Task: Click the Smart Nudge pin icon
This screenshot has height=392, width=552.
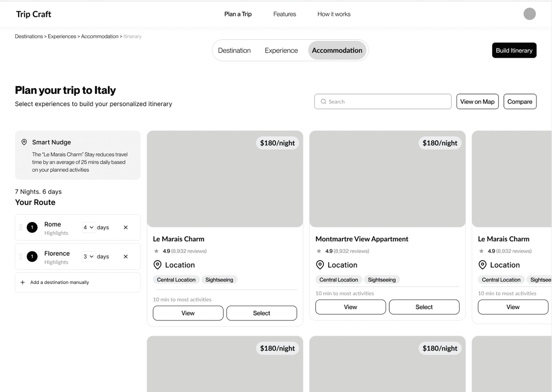Action: 24,142
